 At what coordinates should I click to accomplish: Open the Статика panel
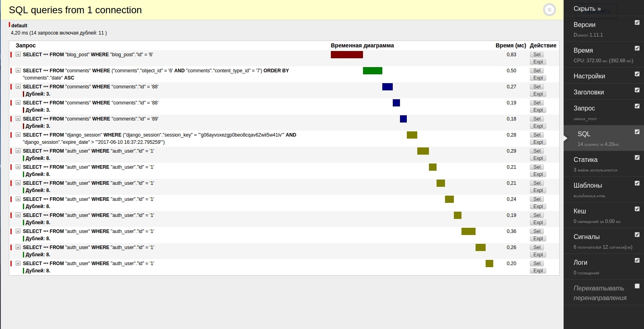point(585,160)
